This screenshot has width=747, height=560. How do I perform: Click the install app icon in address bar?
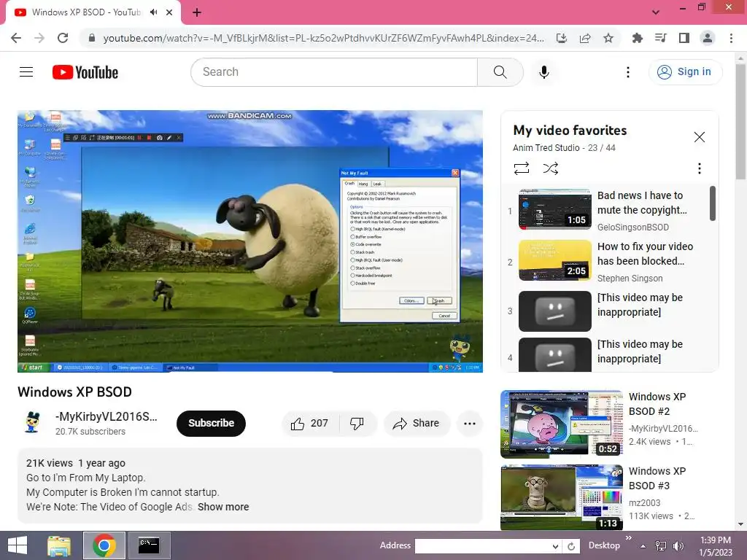pos(562,38)
